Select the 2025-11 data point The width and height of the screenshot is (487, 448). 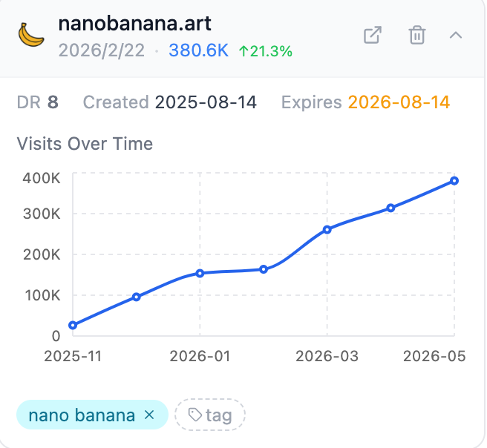[x=73, y=325]
